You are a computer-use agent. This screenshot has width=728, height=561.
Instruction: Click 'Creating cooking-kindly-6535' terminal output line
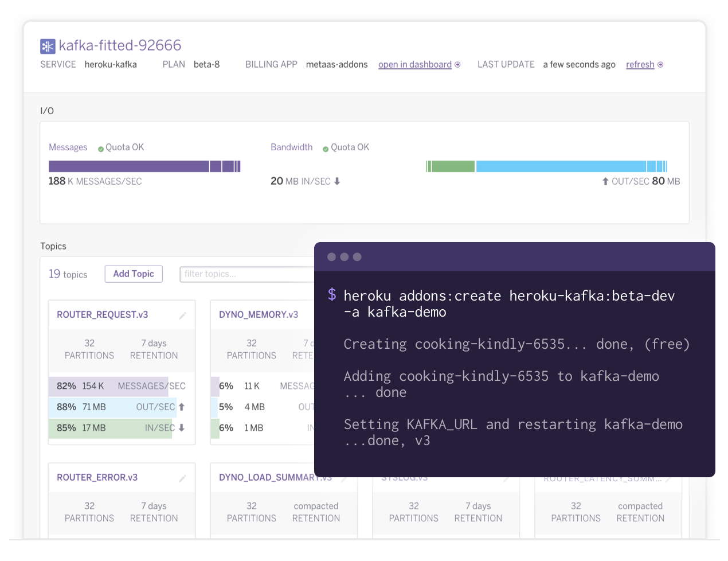[x=516, y=344]
